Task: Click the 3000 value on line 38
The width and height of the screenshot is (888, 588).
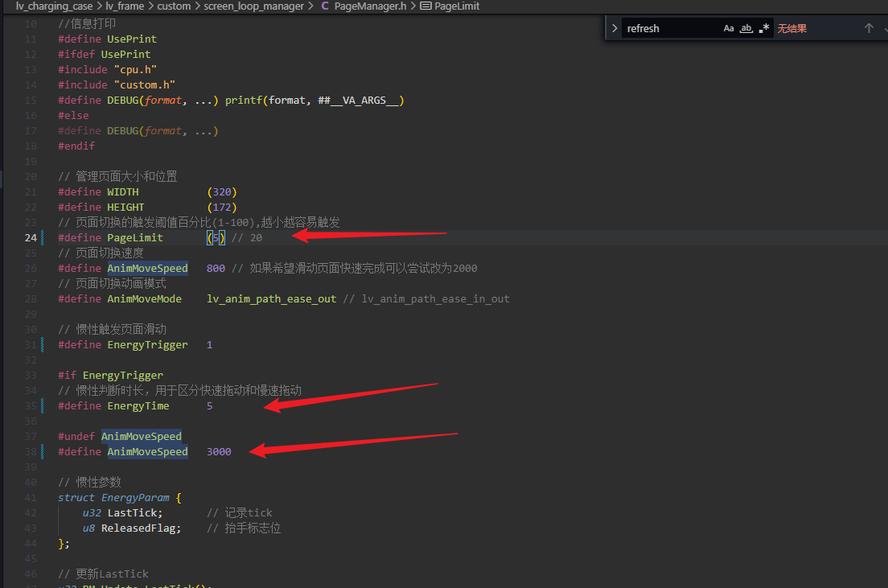Action: tap(219, 452)
